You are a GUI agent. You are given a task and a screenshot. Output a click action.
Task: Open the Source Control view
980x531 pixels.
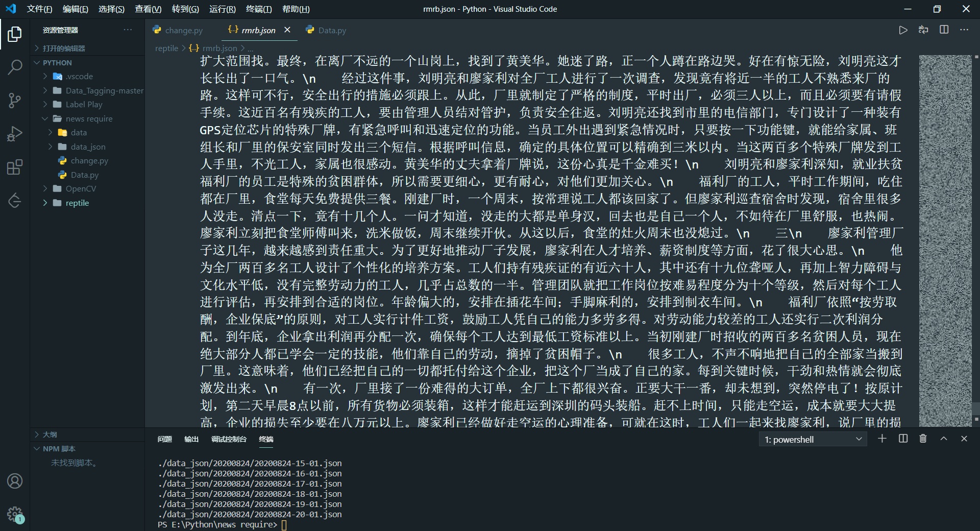15,100
